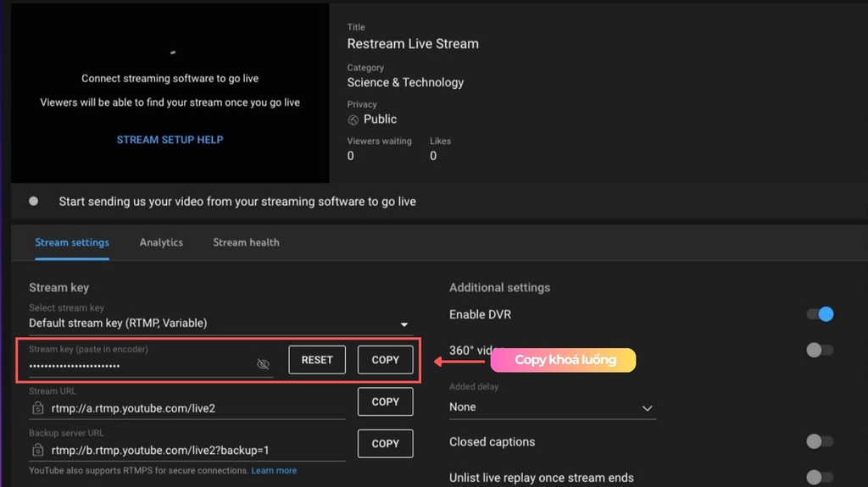Switch to the Analytics tab

coord(161,242)
